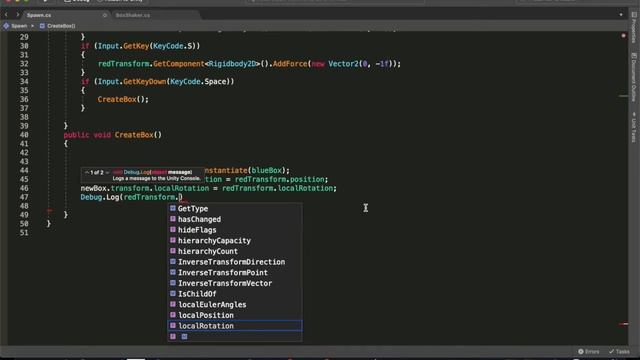Click the Spawn class icon in breadcrumb
Viewport: 640px width, 360px height.
(x=6, y=26)
